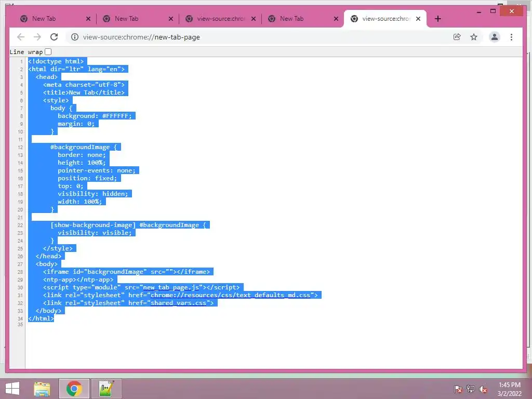Open the Chrome profile avatar

pyautogui.click(x=495, y=37)
